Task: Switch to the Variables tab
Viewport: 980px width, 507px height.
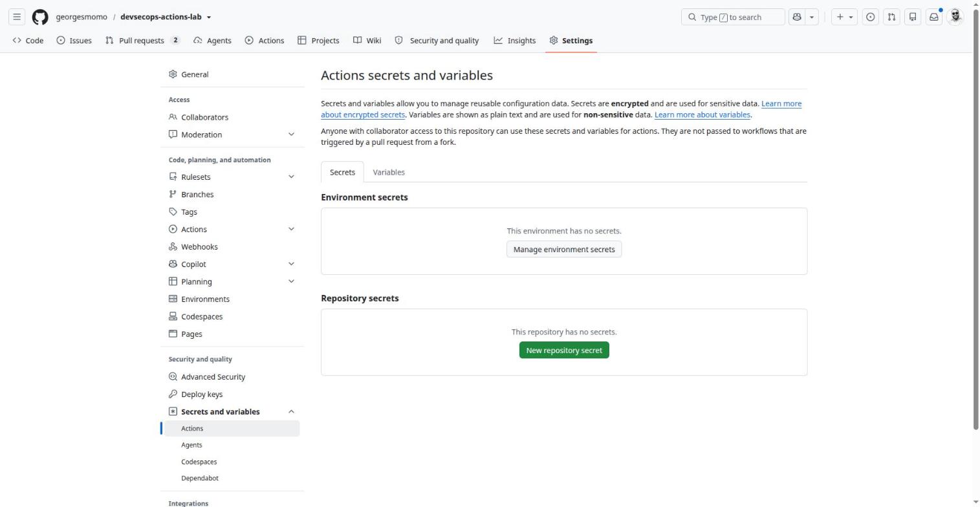Action: pyautogui.click(x=389, y=172)
